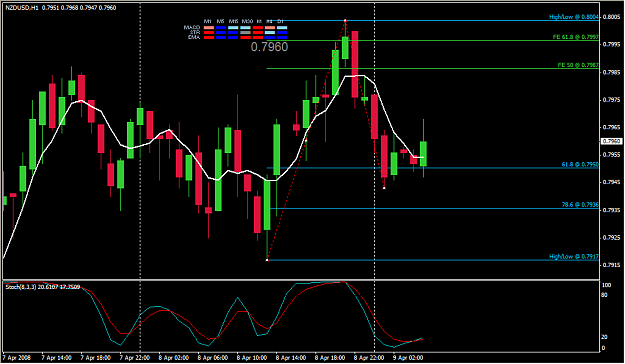Select the STR row H4 light blue cell
Screen dimensions: 625x364
tap(270, 32)
